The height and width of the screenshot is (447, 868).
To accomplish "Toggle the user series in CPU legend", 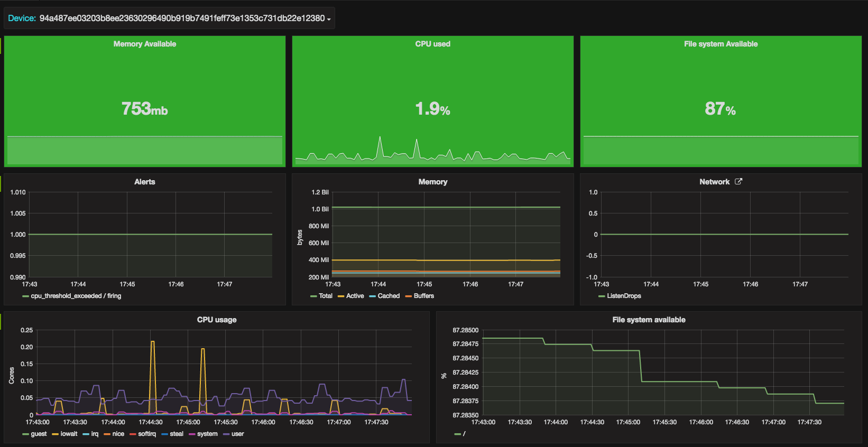I will click(x=238, y=434).
